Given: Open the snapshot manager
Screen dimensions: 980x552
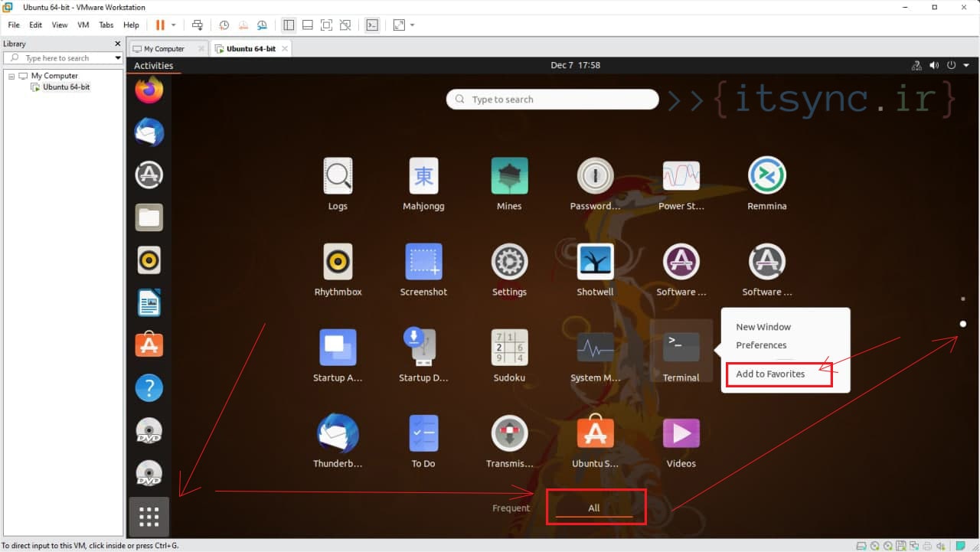Looking at the screenshot, I should pos(261,24).
